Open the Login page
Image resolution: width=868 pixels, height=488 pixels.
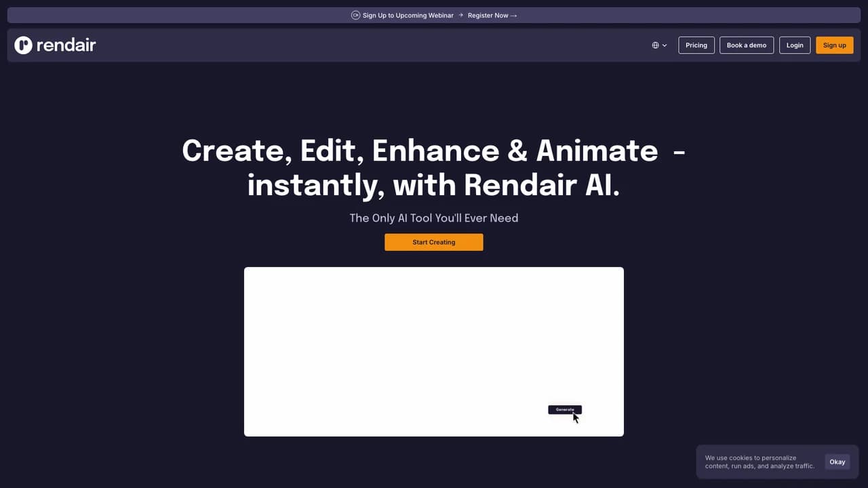pos(795,45)
